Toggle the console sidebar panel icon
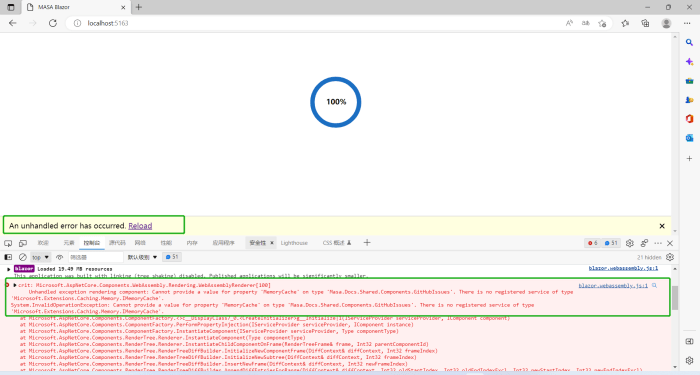Image resolution: width=700 pixels, height=375 pixels. [x=8, y=257]
